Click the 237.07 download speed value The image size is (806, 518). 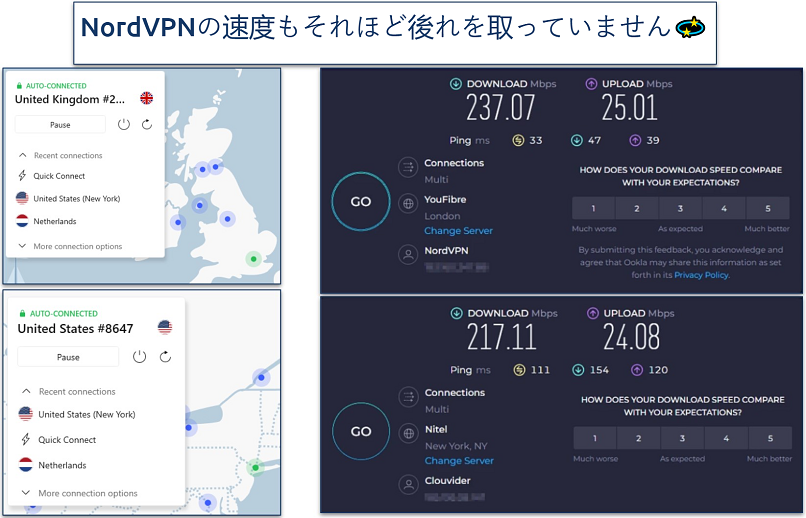tap(500, 108)
